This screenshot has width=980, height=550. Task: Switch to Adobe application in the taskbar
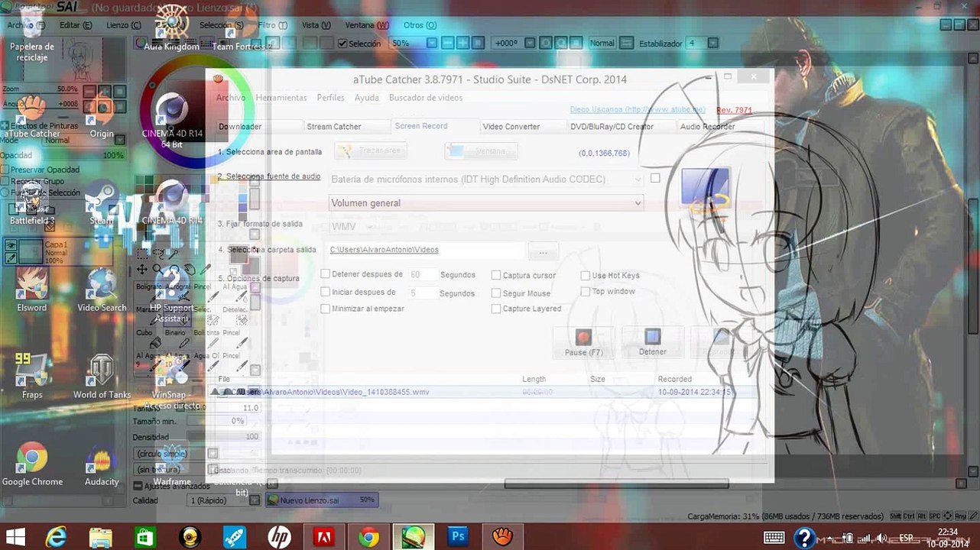pos(323,537)
